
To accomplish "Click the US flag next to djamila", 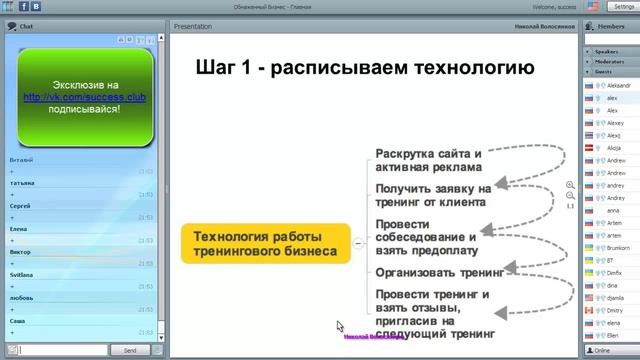I will (589, 298).
